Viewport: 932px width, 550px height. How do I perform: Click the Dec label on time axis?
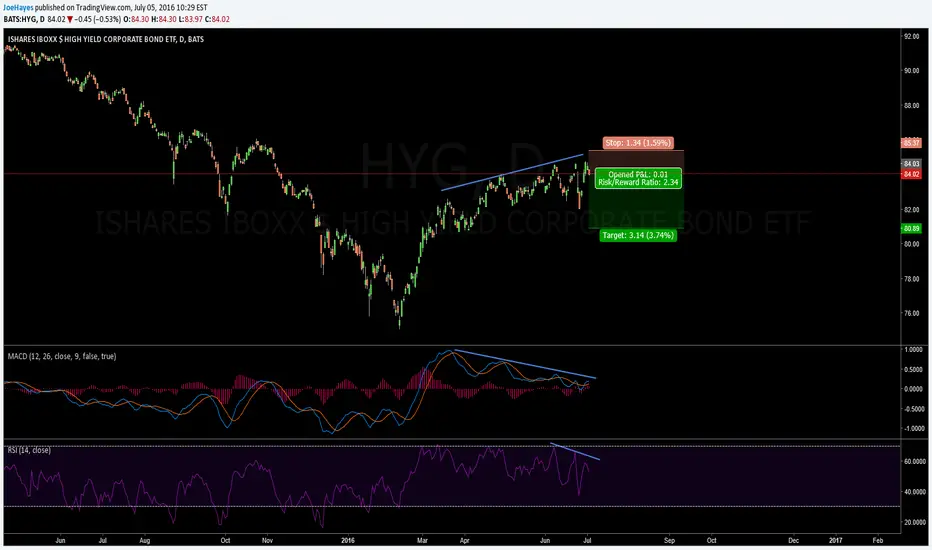pos(794,540)
